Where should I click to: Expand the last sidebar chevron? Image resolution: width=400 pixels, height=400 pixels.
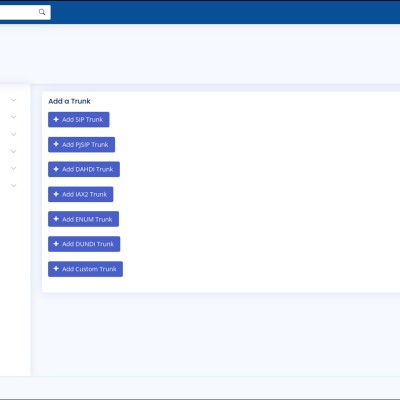point(13,186)
